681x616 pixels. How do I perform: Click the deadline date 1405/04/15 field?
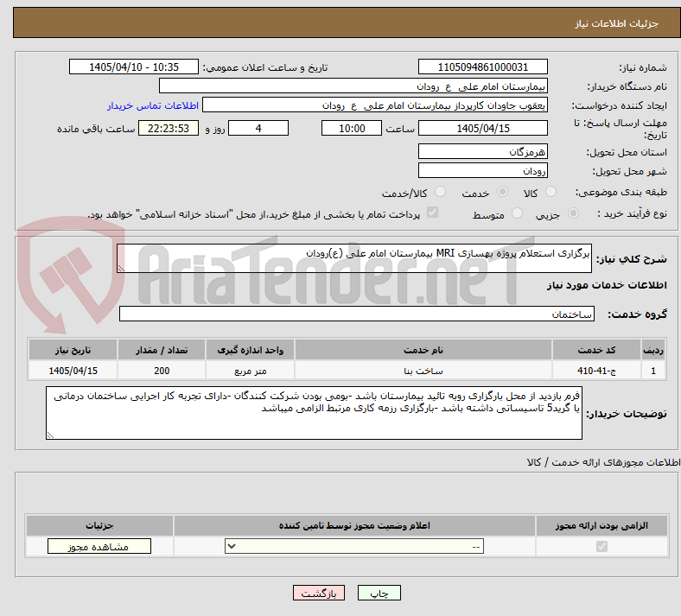[483, 128]
